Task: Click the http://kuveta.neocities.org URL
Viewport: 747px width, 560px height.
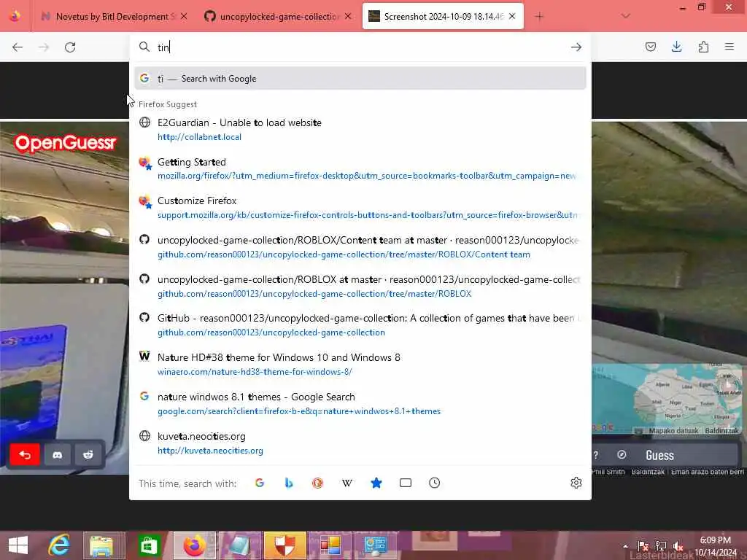Action: (x=210, y=451)
